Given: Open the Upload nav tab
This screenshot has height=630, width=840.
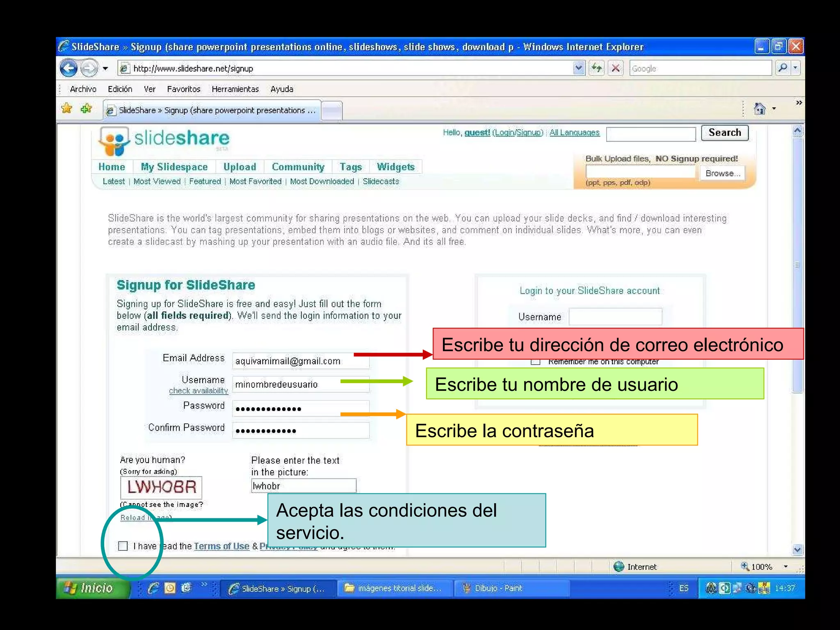Looking at the screenshot, I should point(240,167).
